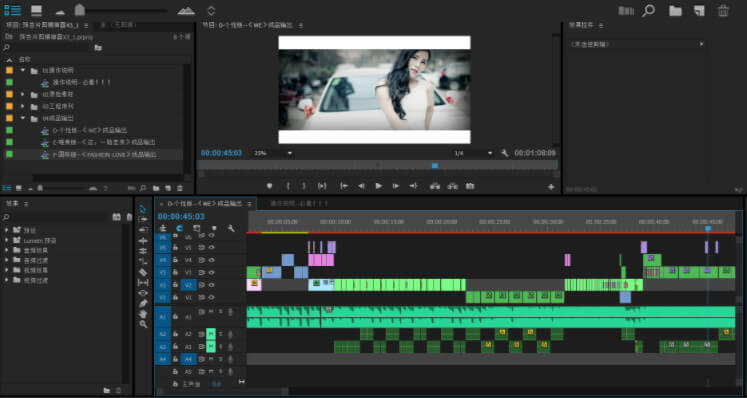Switch to the WE sequence timeline tab
747x398 pixels.
205,204
